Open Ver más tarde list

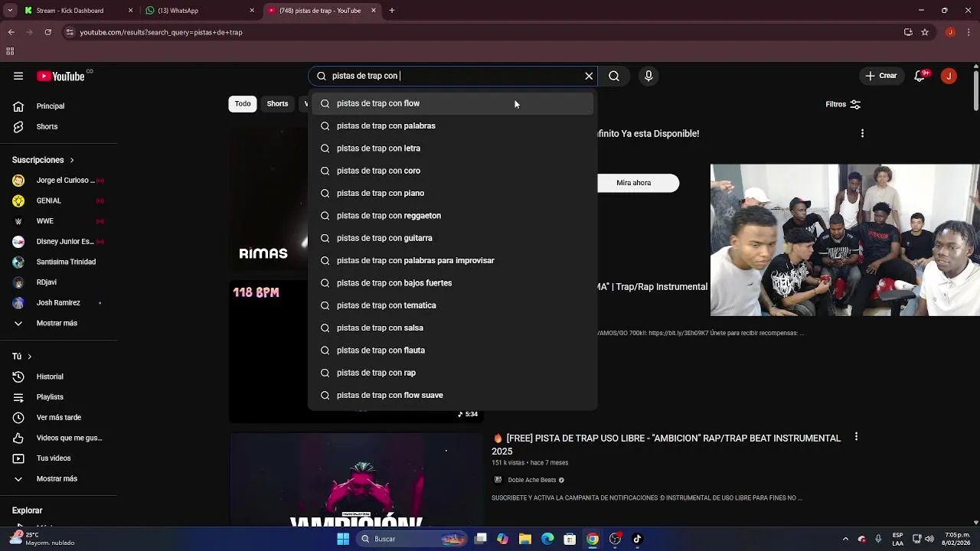coord(59,418)
